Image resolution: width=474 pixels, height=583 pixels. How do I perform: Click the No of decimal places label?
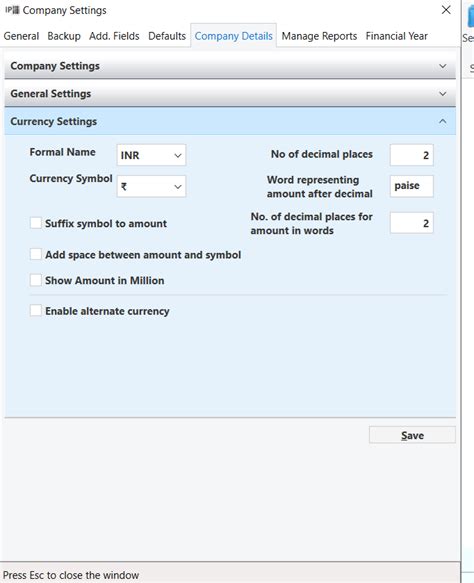(x=322, y=154)
